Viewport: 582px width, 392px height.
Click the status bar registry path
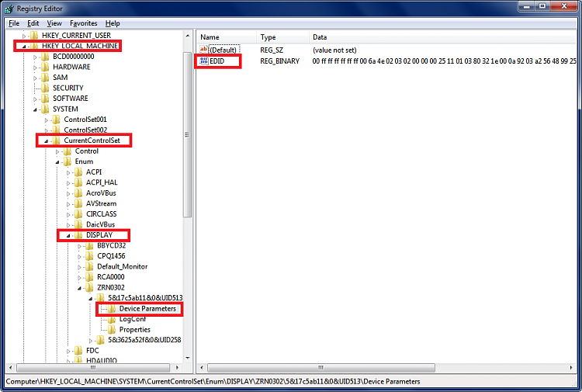(x=213, y=381)
